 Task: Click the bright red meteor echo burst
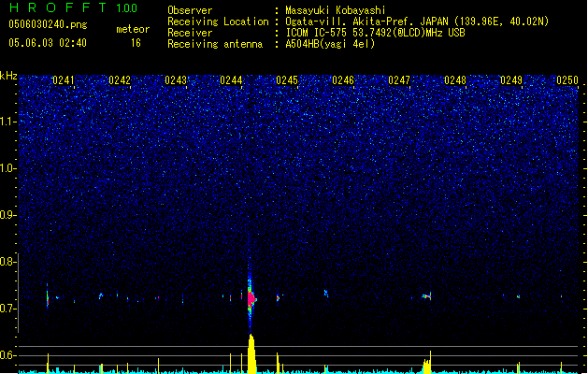tap(251, 299)
